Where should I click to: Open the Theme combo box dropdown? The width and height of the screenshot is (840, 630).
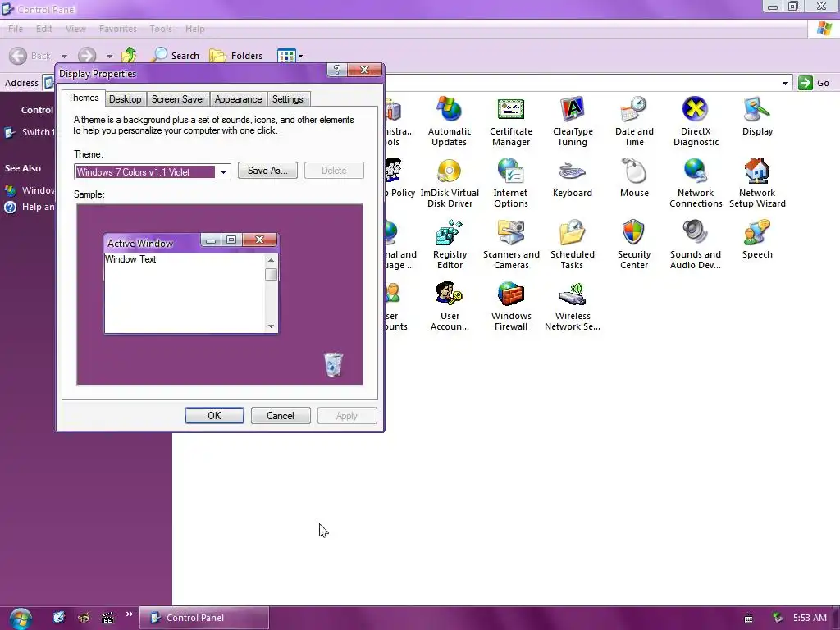pos(223,172)
